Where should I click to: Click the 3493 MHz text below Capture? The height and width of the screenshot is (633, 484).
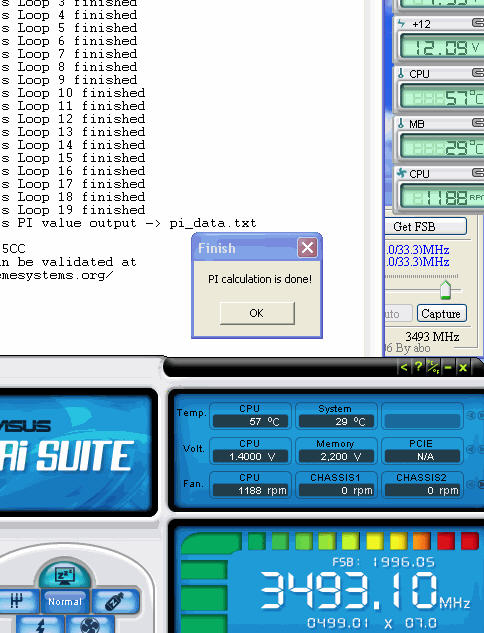click(432, 336)
